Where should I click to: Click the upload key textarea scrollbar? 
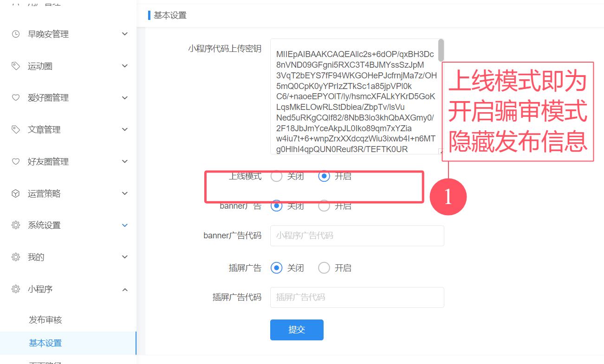coord(441,50)
